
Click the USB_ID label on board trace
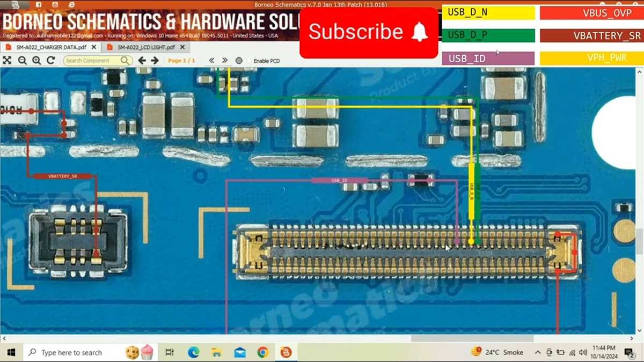339,181
